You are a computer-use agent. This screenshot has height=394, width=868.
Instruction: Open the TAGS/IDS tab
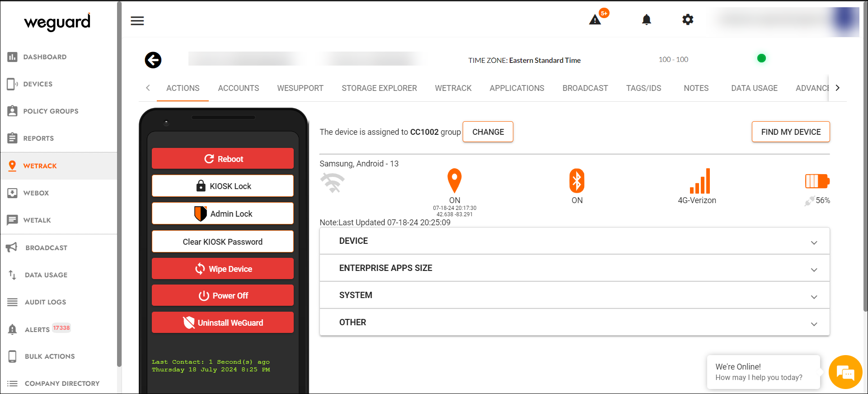(643, 88)
